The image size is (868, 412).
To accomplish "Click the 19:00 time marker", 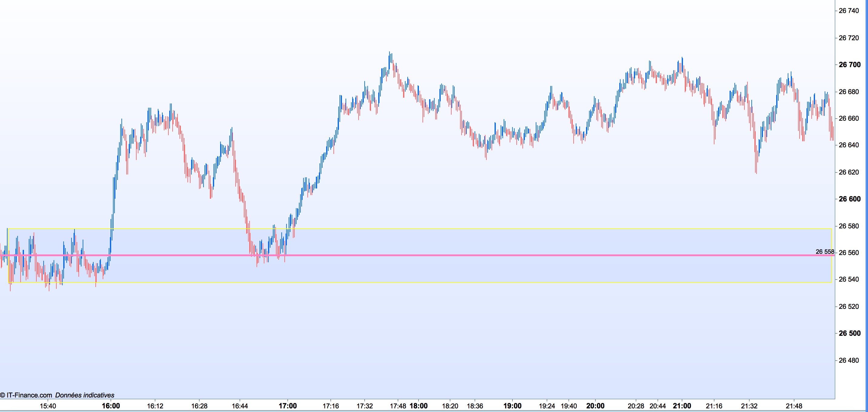I will (512, 406).
